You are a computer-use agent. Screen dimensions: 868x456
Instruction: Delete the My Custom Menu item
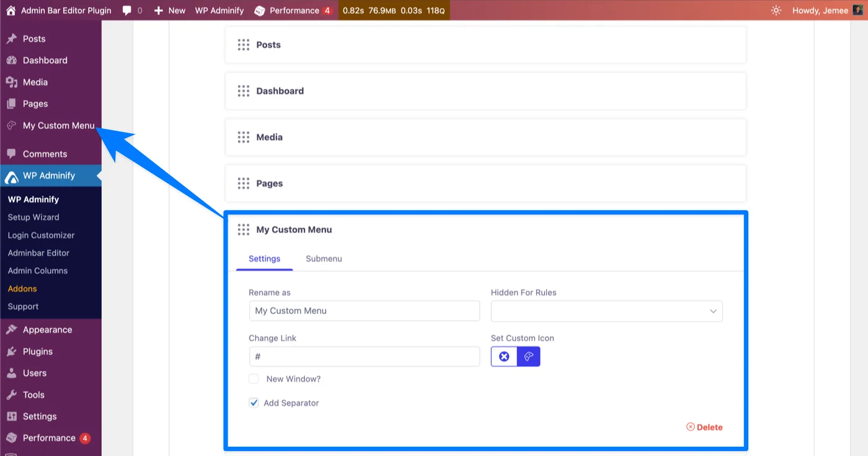[704, 427]
